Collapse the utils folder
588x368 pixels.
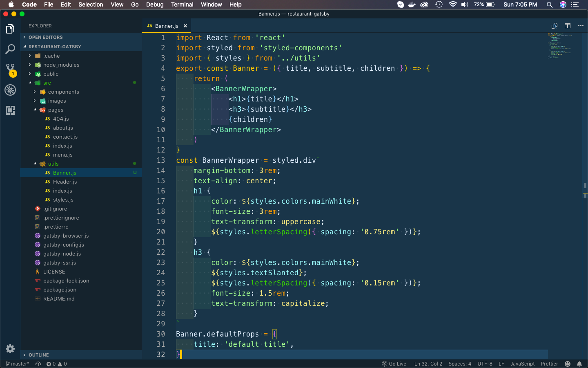81,164
